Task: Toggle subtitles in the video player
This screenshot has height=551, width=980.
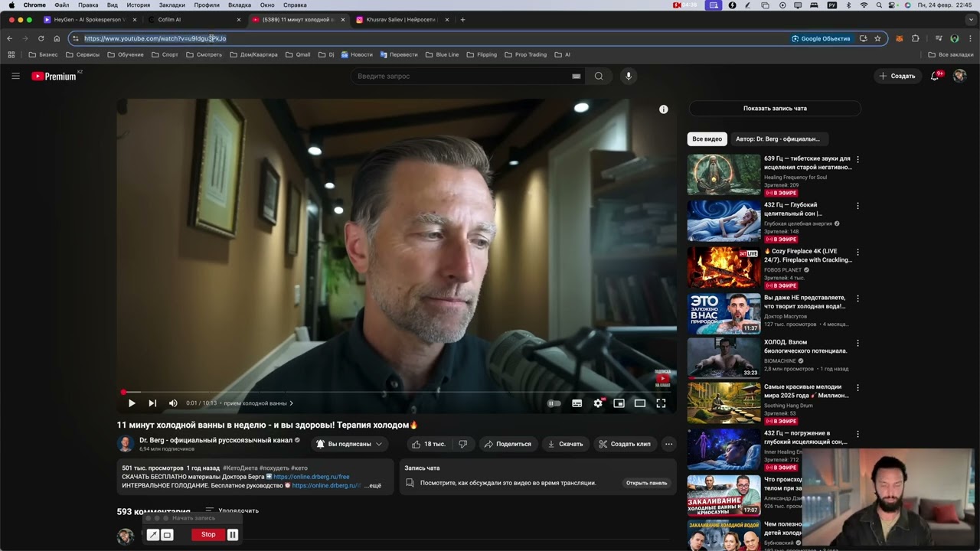Action: pos(577,403)
